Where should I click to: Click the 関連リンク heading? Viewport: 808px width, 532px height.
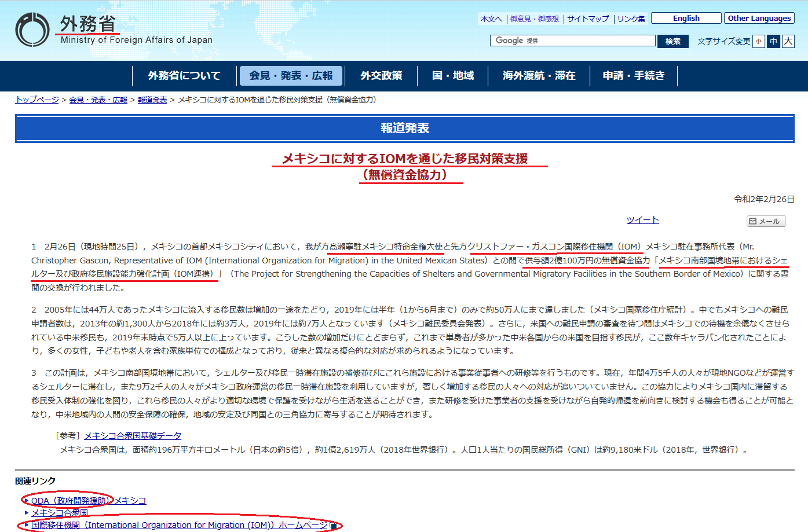[35, 481]
